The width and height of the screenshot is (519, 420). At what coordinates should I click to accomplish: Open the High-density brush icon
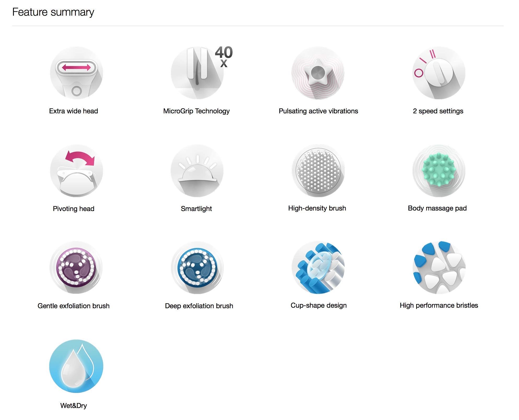[318, 171]
